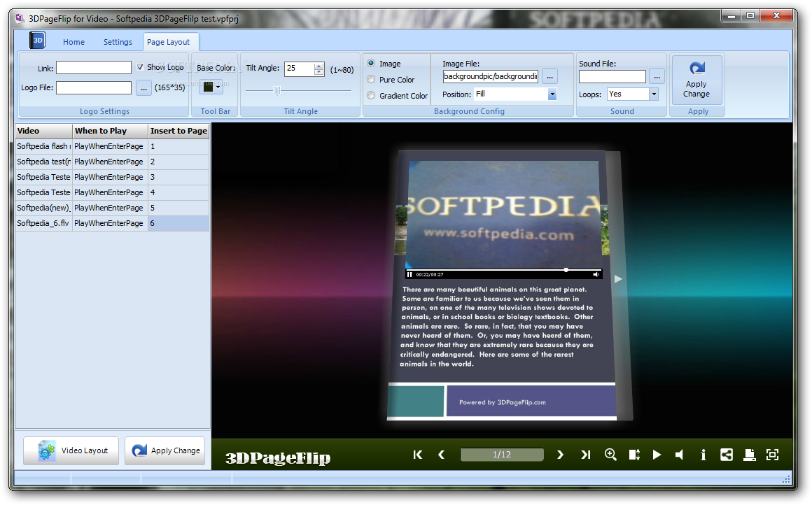Open the Loops dropdown
This screenshot has width=812, height=505.
pyautogui.click(x=654, y=94)
